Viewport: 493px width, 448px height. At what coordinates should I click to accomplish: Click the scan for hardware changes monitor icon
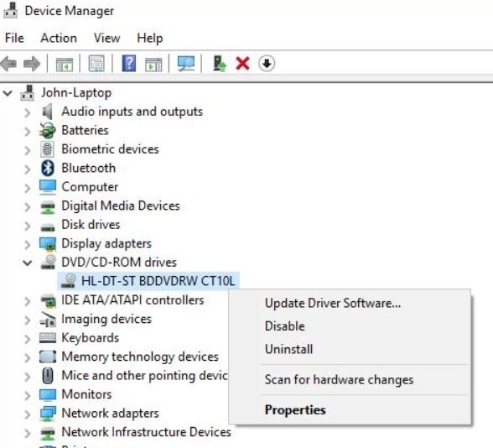[186, 63]
